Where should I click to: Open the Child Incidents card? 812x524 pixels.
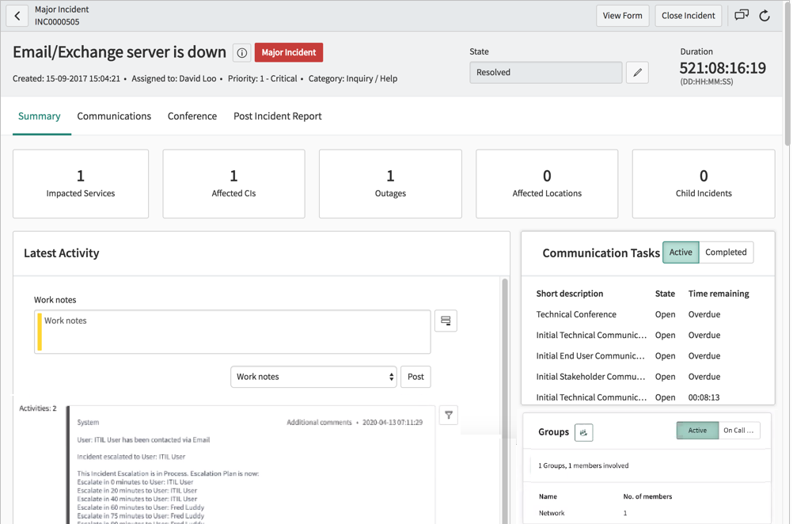pyautogui.click(x=704, y=184)
